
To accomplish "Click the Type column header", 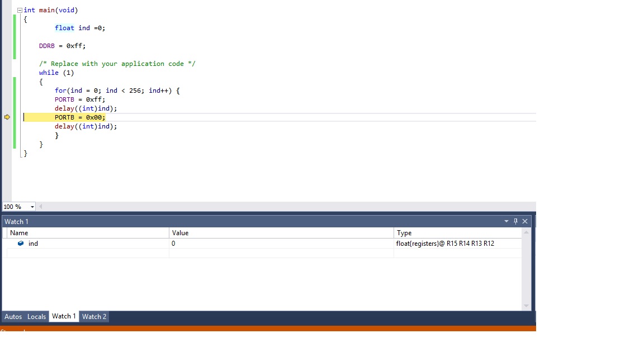I will (x=457, y=233).
